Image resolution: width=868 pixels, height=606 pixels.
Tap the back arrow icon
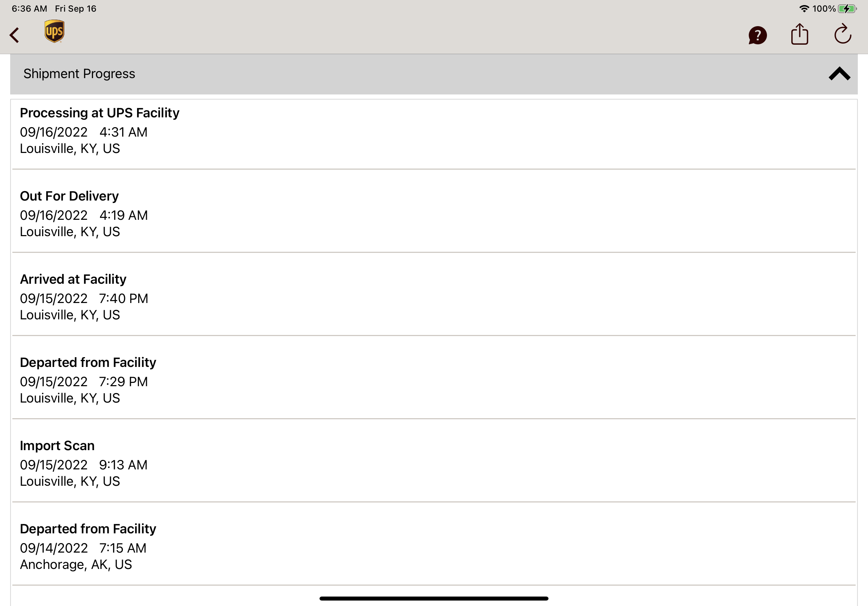[x=15, y=35]
